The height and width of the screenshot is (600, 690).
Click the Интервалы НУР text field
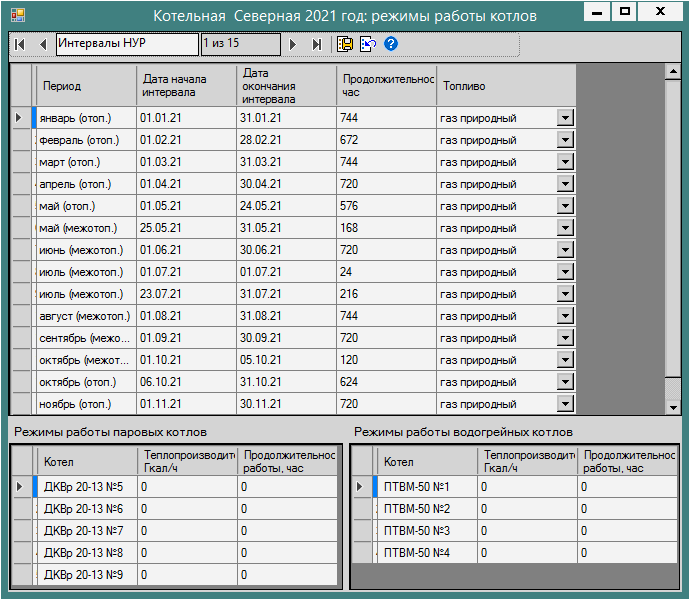127,44
